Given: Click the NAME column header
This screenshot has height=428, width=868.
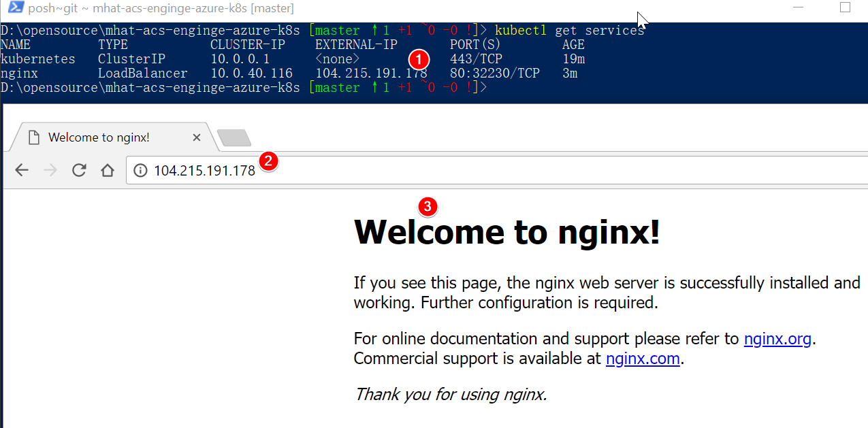Looking at the screenshot, I should coord(16,45).
